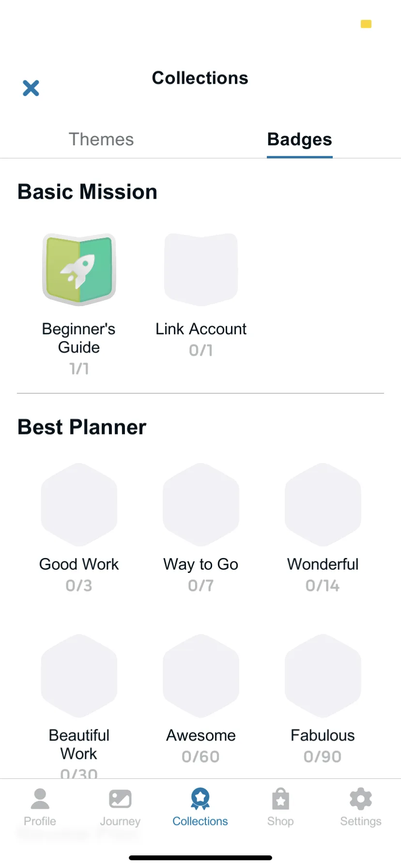Open the Journey tab in bottom bar
Image resolution: width=401 pixels, height=868 pixels.
click(x=120, y=807)
